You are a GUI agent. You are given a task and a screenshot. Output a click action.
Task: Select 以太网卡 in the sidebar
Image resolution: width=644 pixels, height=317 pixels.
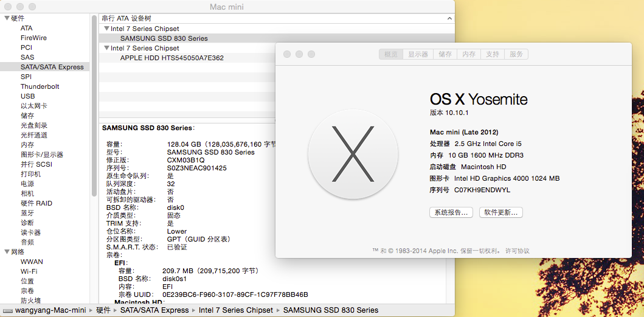pos(33,106)
